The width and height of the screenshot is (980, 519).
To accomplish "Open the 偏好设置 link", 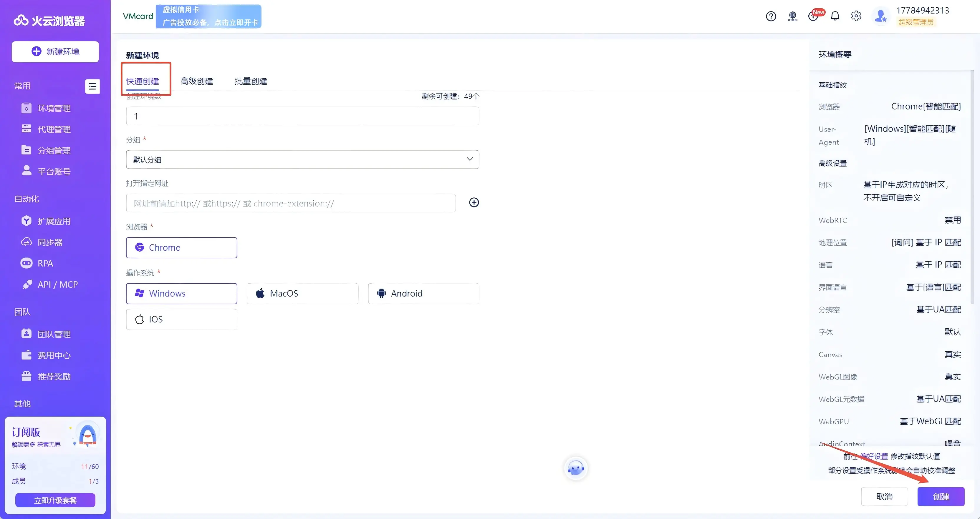I will click(x=874, y=456).
